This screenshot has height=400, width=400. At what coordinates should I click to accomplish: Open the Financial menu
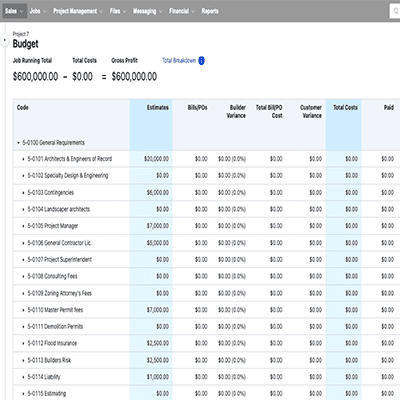point(182,11)
